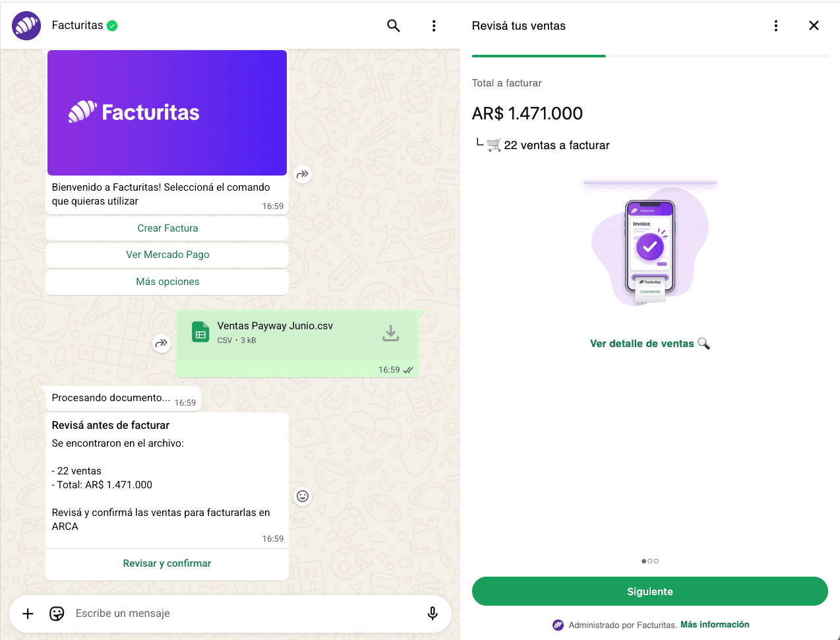The width and height of the screenshot is (840, 640).
Task: React with emoji to the review message
Action: (x=303, y=496)
